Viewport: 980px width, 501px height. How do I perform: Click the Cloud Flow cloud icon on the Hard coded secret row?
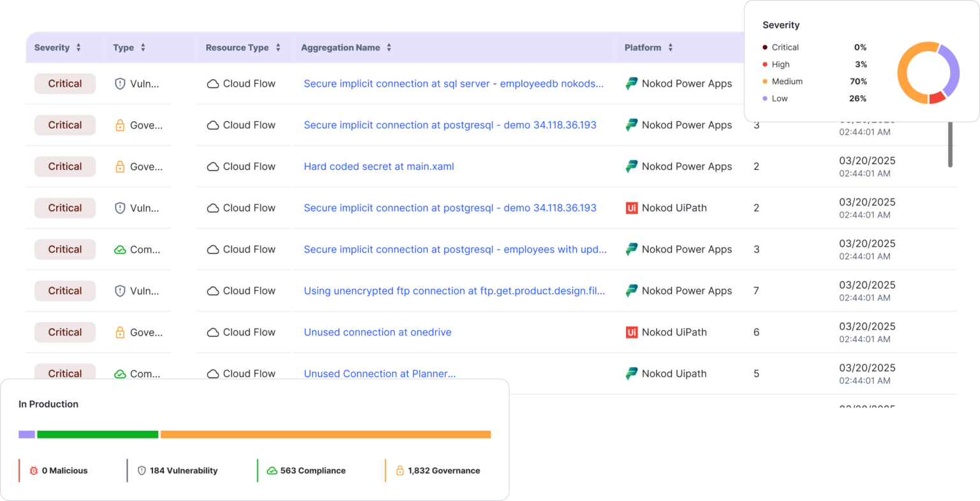(212, 166)
